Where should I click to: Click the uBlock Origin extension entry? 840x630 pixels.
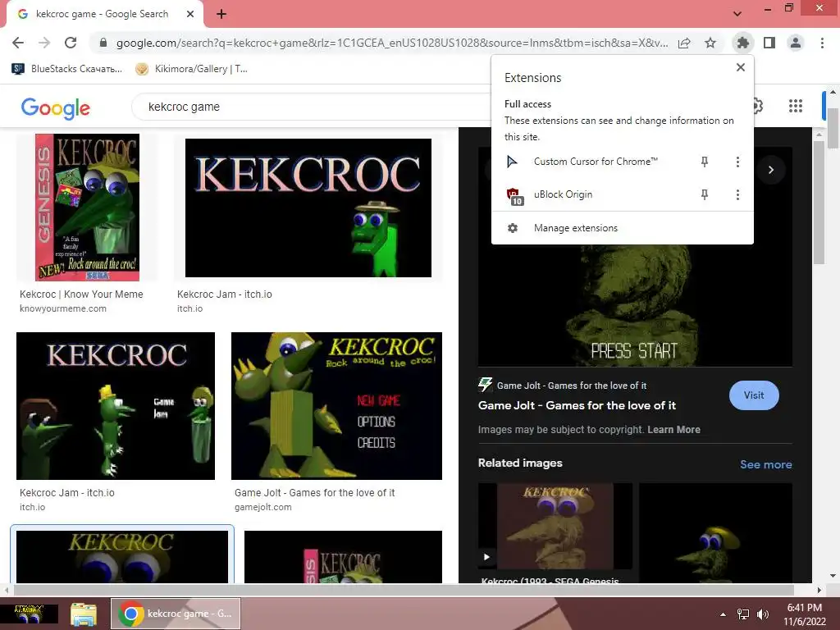[563, 194]
